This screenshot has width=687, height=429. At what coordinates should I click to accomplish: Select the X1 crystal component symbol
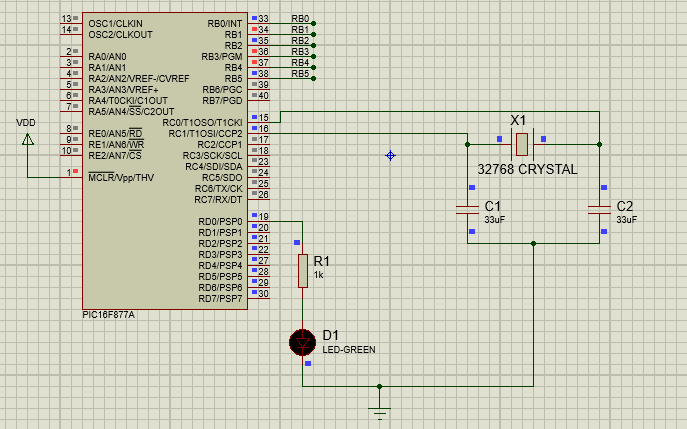(x=522, y=144)
